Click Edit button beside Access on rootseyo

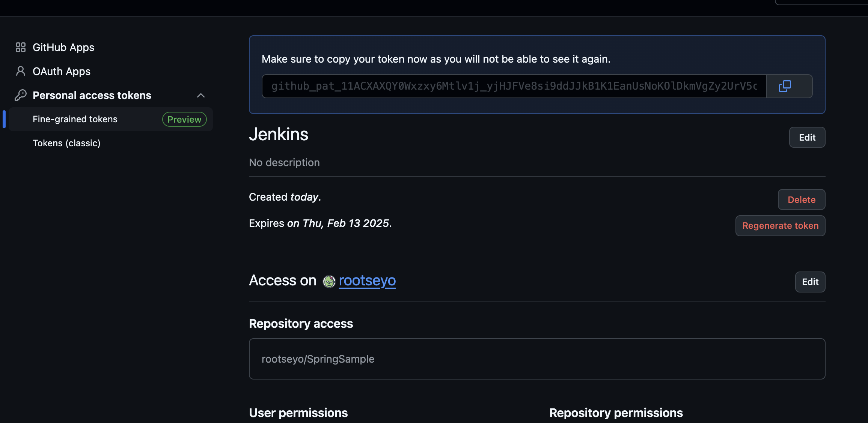click(x=810, y=282)
